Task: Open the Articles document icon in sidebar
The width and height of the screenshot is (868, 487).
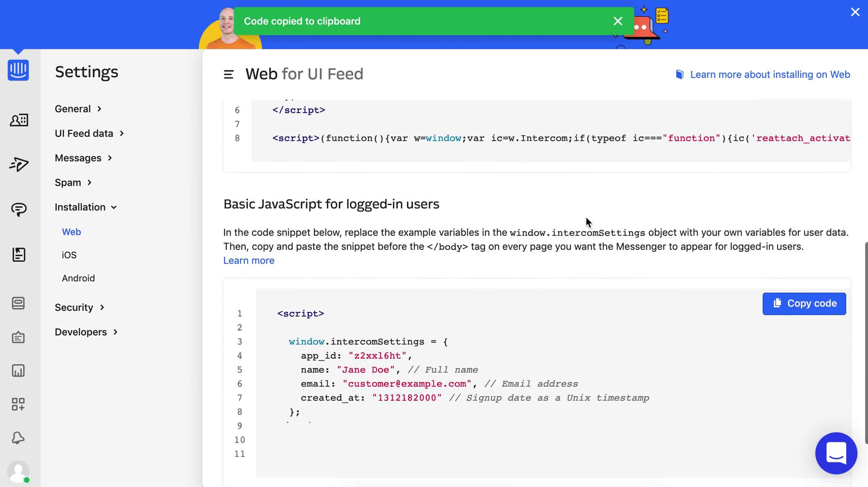Action: click(x=19, y=254)
